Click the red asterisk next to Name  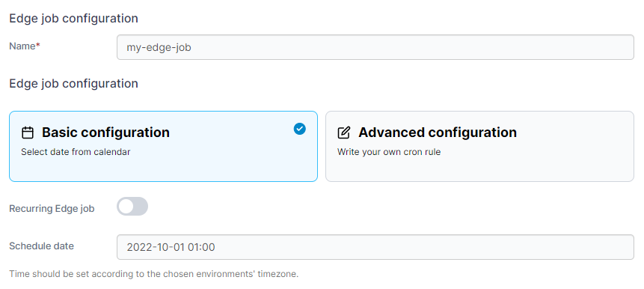[38, 46]
